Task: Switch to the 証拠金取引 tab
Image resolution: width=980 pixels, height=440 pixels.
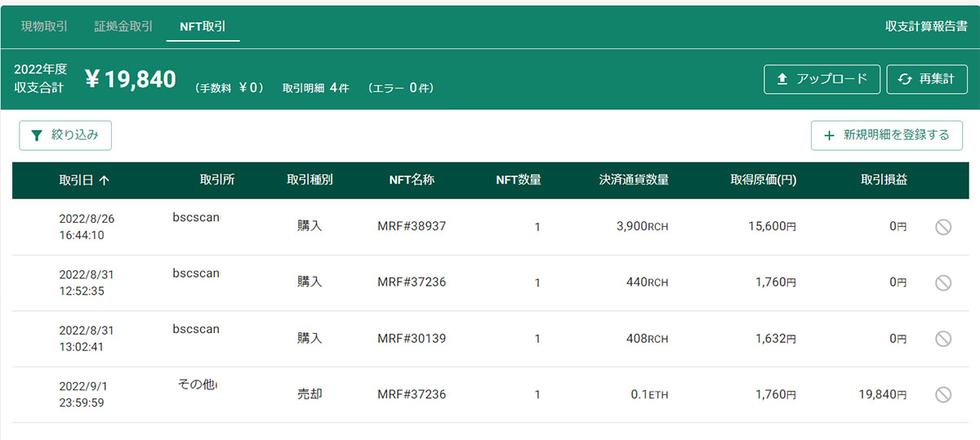Action: 123,25
